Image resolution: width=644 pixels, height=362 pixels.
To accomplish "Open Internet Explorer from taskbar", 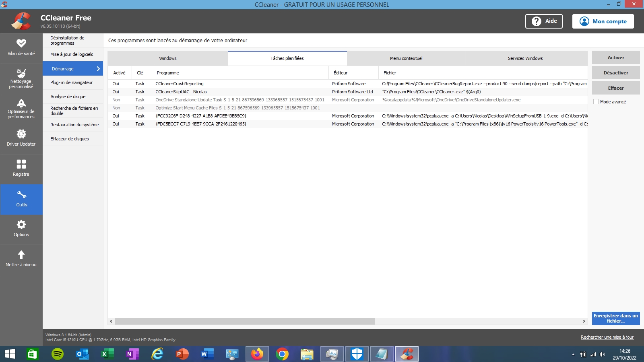I will [157, 354].
